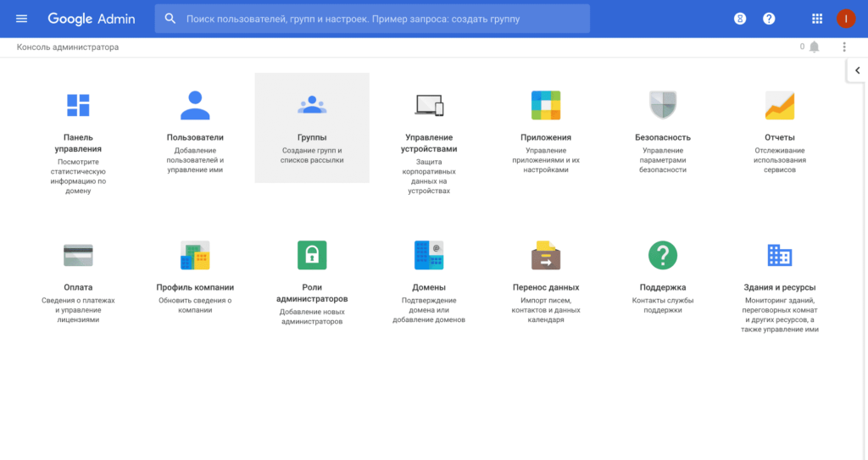Screen dimensions: 868x460
Task: Click the Консоль администратора breadcrumb link
Action: pyautogui.click(x=68, y=47)
